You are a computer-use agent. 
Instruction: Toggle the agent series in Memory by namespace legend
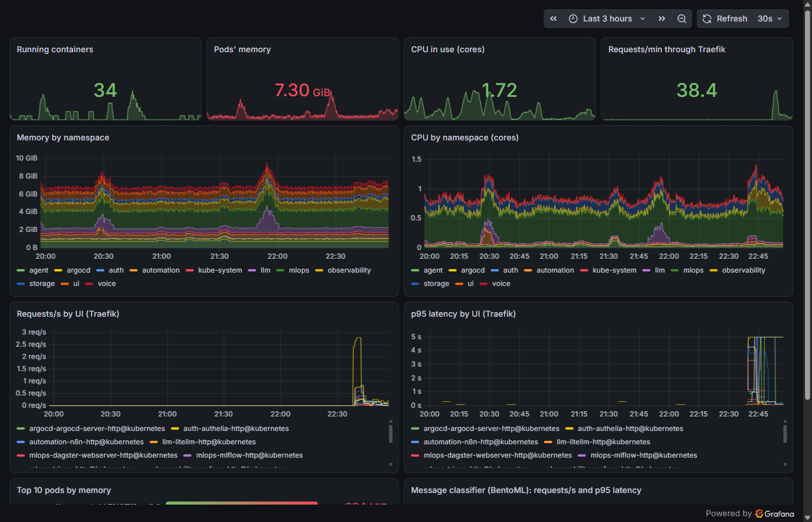pos(39,270)
